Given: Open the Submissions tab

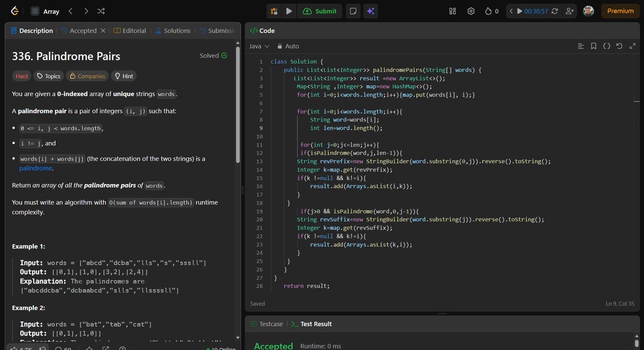Looking at the screenshot, I should pyautogui.click(x=217, y=31).
